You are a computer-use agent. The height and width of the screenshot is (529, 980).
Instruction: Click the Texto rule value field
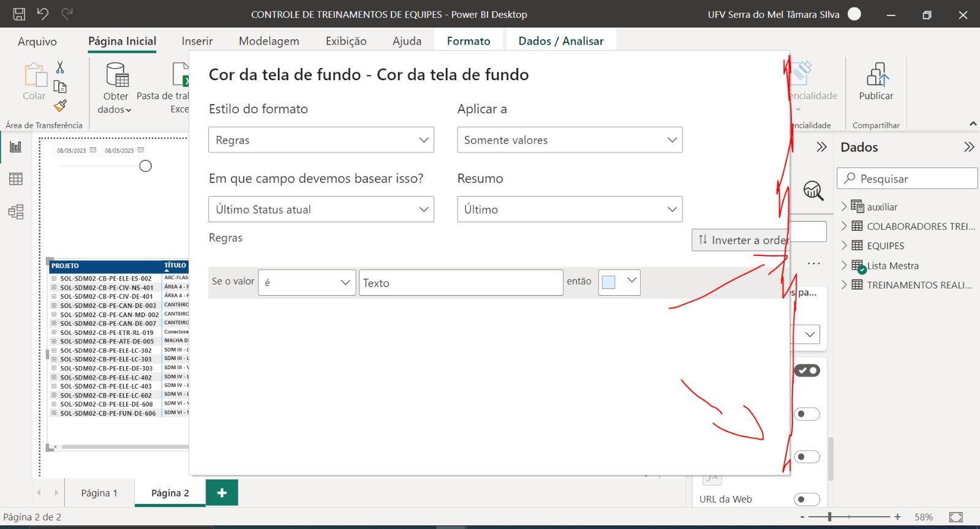coord(461,282)
